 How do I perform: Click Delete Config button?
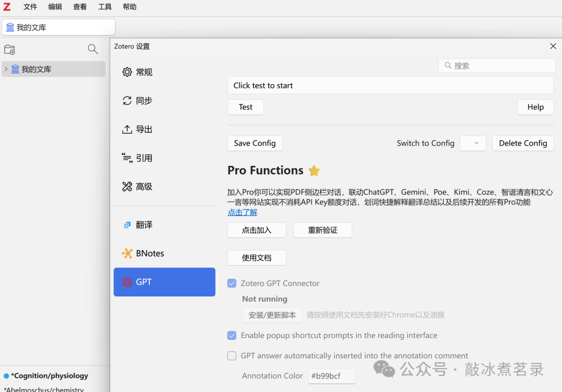(x=523, y=143)
